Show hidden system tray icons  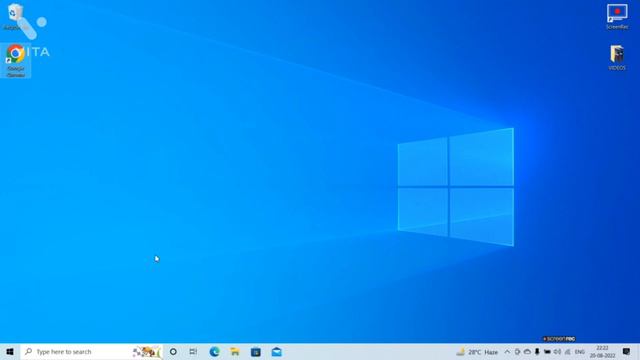507,351
